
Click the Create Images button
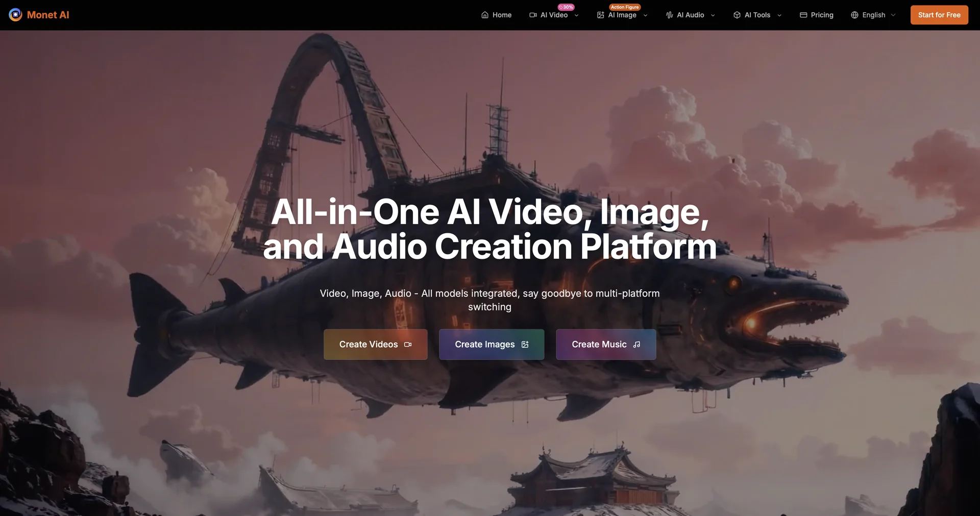(x=492, y=345)
